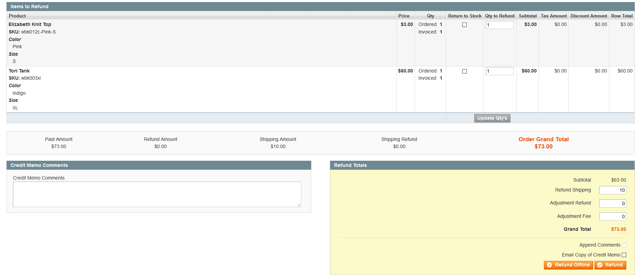The image size is (644, 277).
Task: Edit Qty to Refund for Tori Tank
Action: (x=499, y=71)
